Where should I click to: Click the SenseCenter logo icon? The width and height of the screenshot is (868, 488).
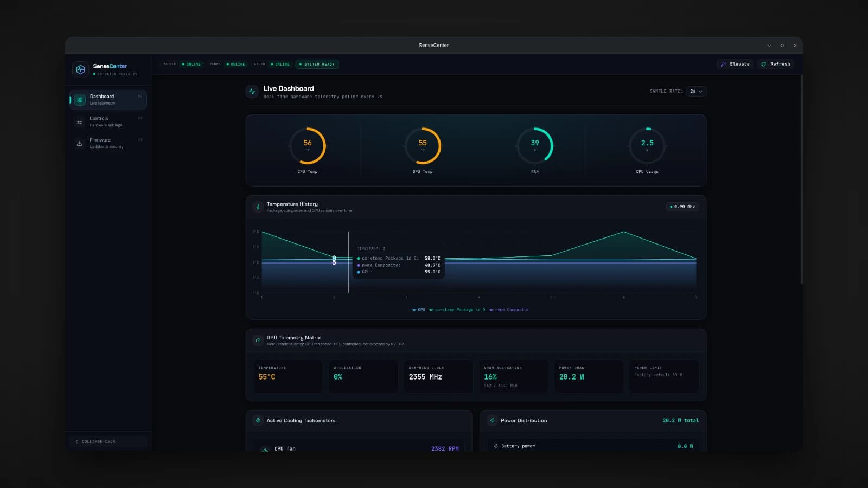coord(80,69)
